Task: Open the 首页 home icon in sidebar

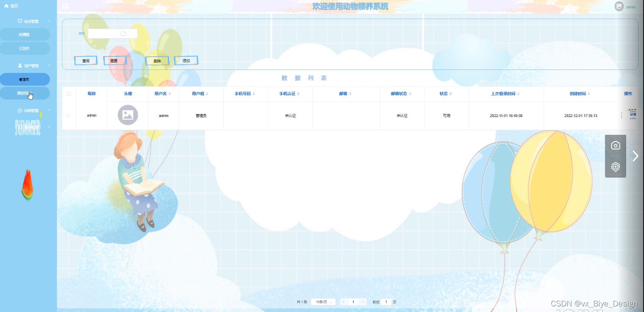Action: pos(6,6)
